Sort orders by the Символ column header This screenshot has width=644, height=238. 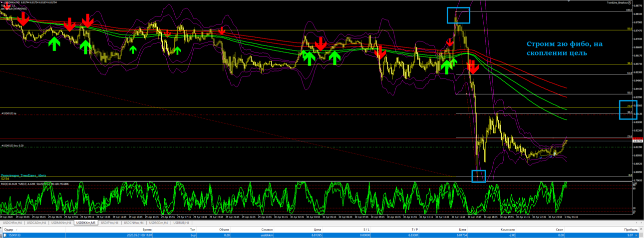(267, 229)
